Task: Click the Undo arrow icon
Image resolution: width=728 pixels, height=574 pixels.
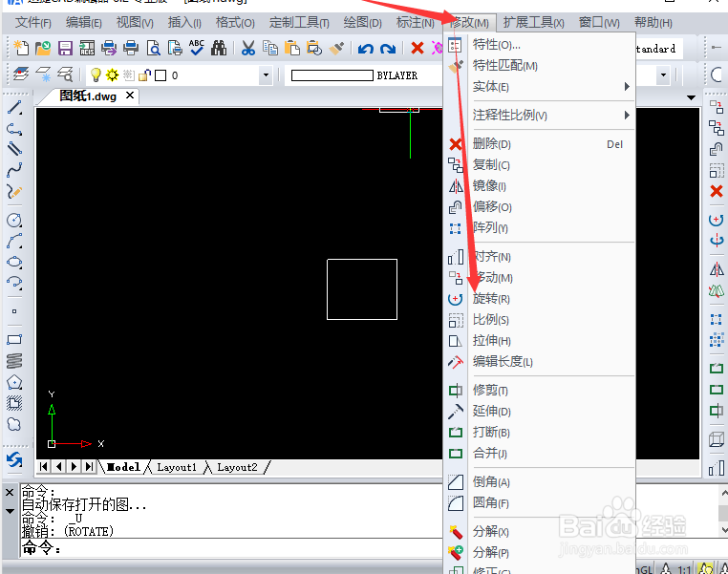Action: pos(366,49)
